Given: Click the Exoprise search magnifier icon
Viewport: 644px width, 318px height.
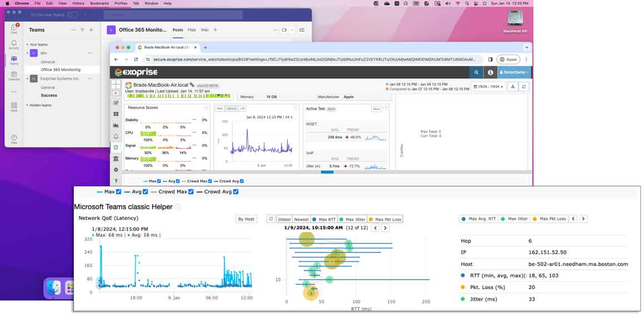Looking at the screenshot, I should point(476,72).
